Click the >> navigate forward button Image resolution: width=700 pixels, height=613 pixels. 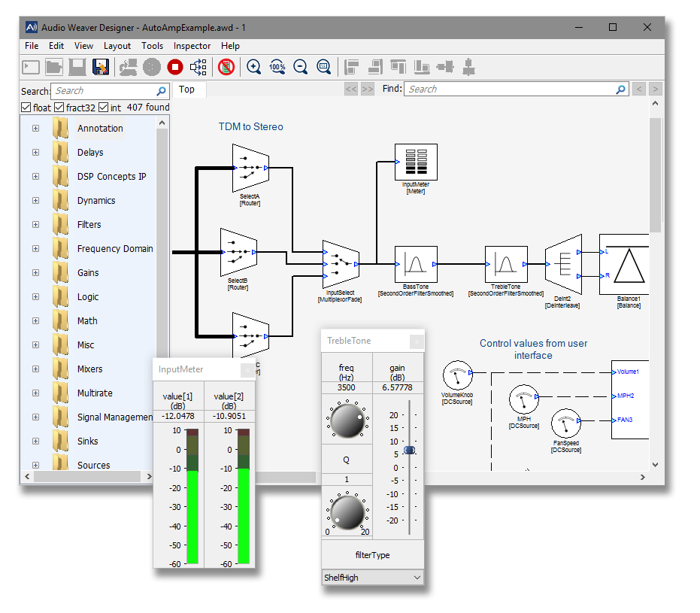(368, 90)
